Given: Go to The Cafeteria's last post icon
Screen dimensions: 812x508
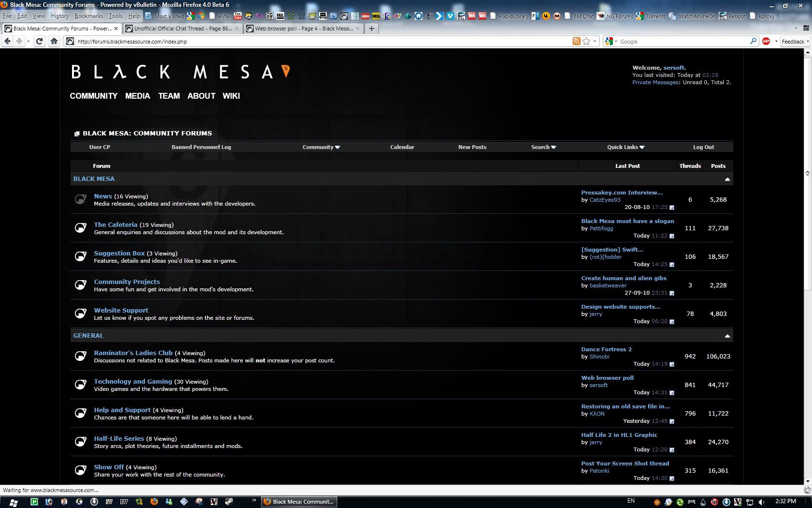Looking at the screenshot, I should point(672,236).
